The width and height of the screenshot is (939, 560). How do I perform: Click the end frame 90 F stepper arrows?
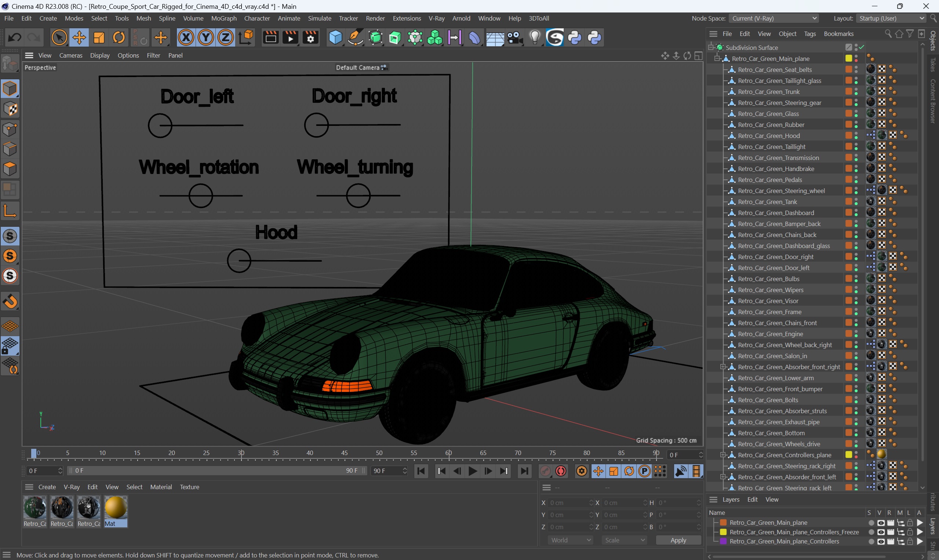pos(405,471)
